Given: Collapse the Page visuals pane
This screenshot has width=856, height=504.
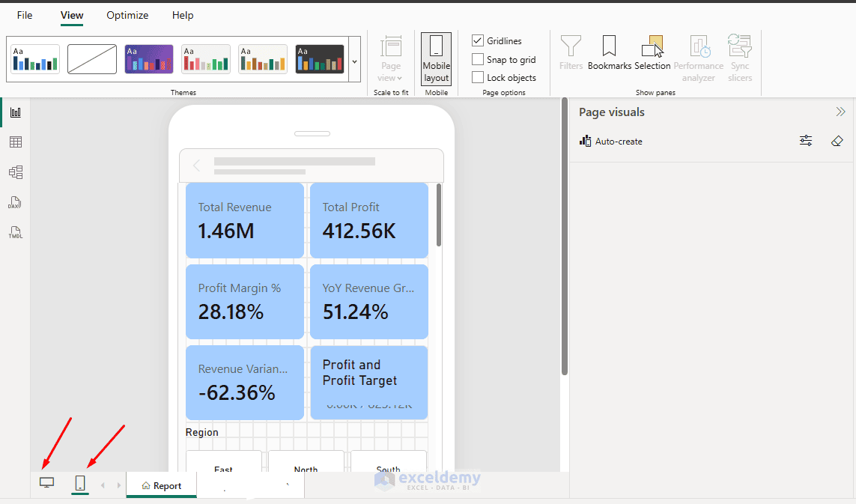Looking at the screenshot, I should (841, 112).
